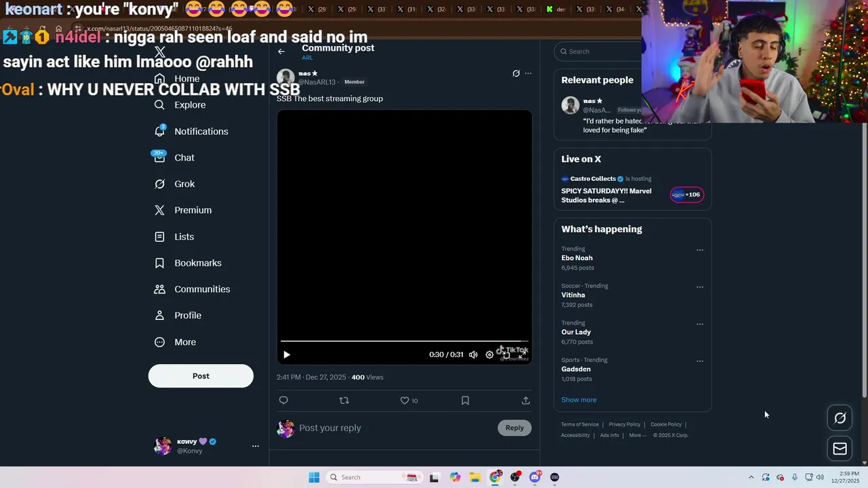868x488 pixels.
Task: Open the post's more options dots
Action: click(x=528, y=73)
